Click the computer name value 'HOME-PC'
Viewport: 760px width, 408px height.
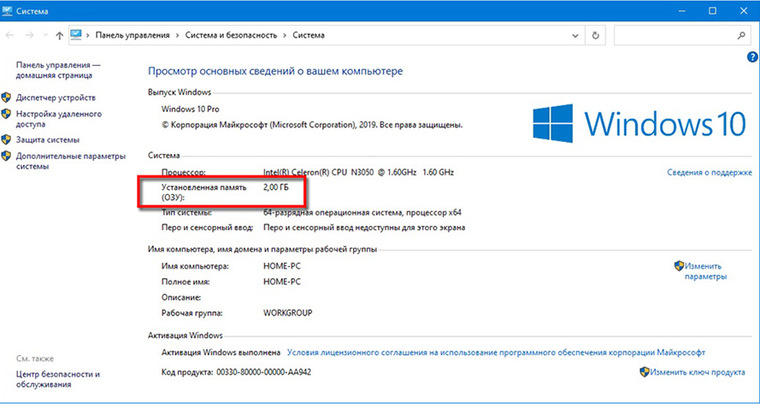pyautogui.click(x=282, y=266)
